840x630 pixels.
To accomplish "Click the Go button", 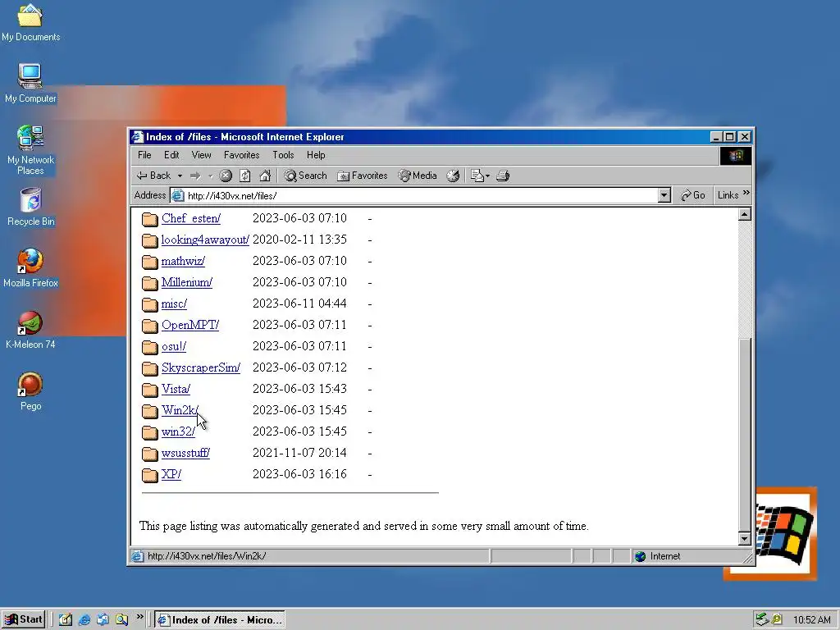I will (692, 195).
